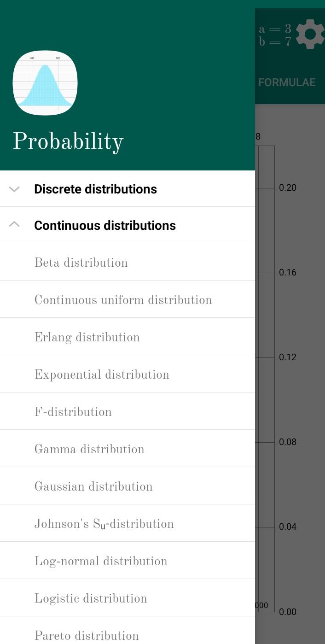Choose Log-normal distribution

pos(128,561)
